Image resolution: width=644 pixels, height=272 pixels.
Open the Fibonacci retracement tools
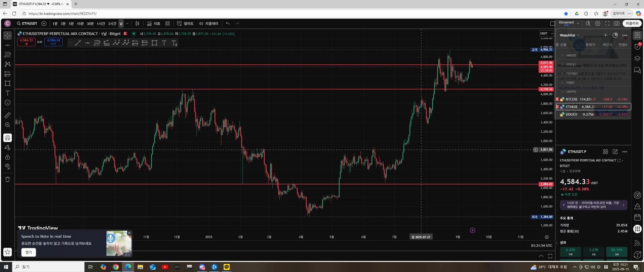click(7, 54)
